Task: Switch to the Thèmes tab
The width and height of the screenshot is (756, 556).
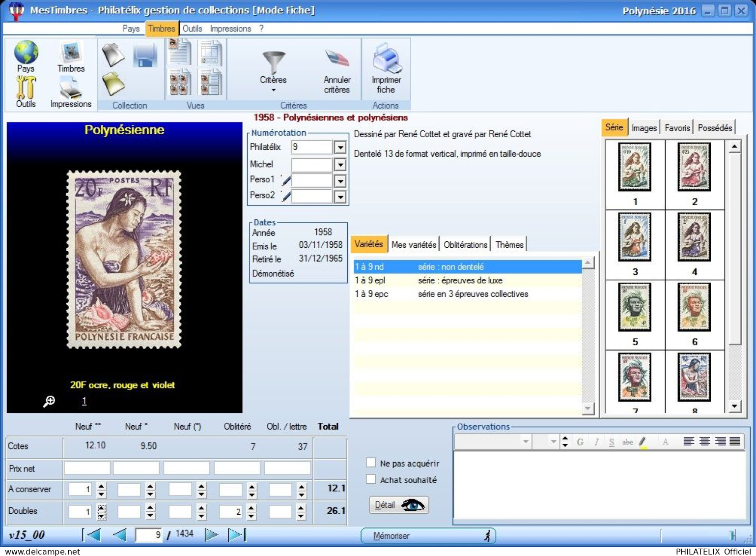Action: coord(509,244)
